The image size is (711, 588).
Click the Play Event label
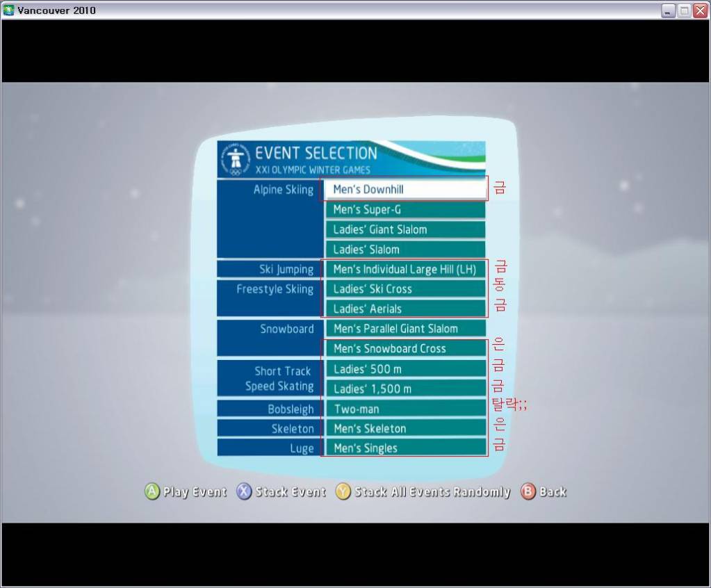(x=195, y=492)
